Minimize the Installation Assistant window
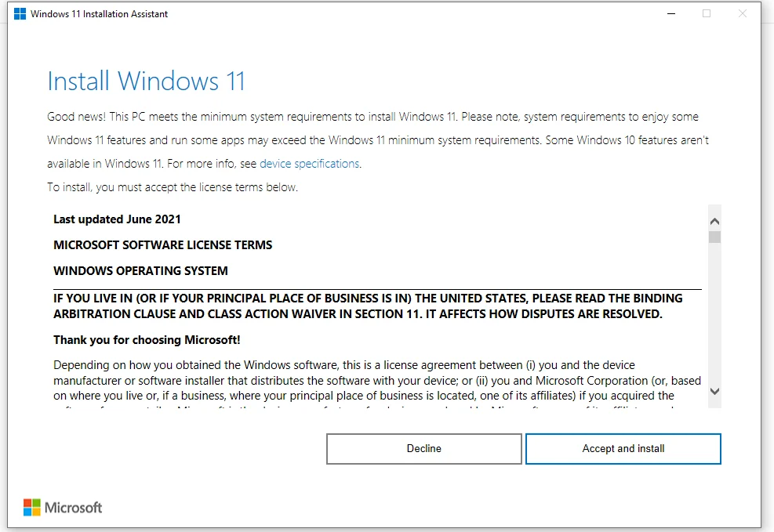 [670, 14]
